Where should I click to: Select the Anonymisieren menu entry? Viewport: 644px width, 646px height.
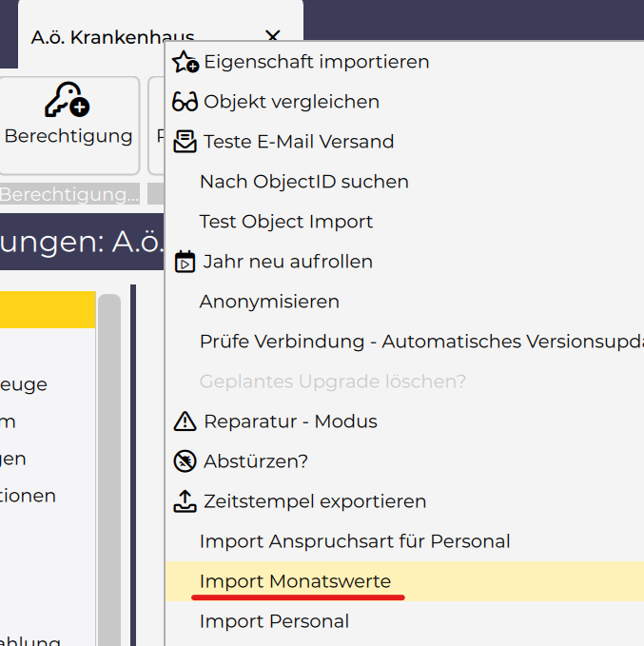tap(269, 302)
